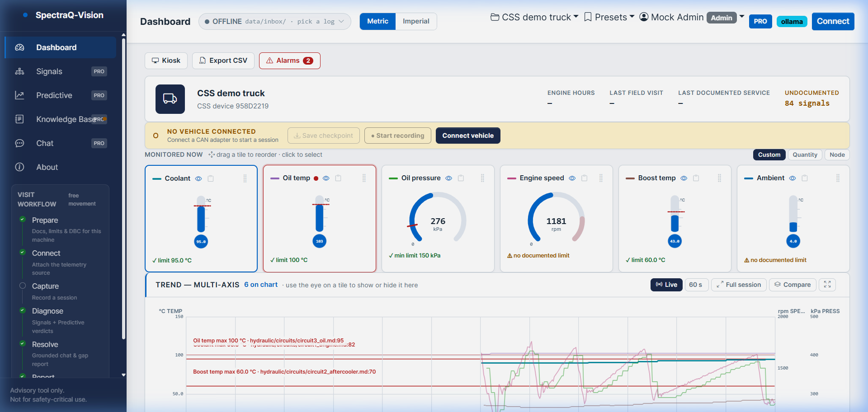This screenshot has width=868, height=412.
Task: Click the truck icon tile
Action: (x=170, y=99)
